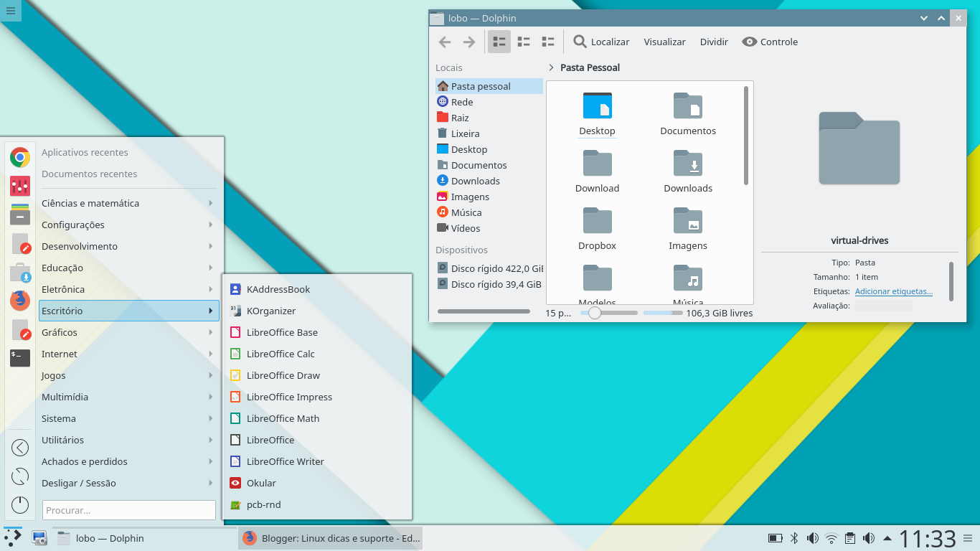This screenshot has width=980, height=551.
Task: Select the compact view mode icon
Action: [523, 41]
